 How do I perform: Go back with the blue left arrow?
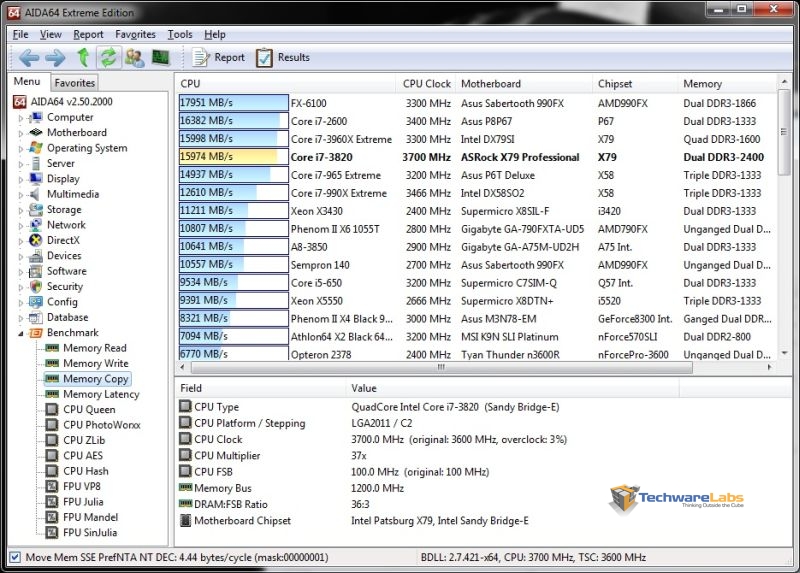tap(29, 58)
